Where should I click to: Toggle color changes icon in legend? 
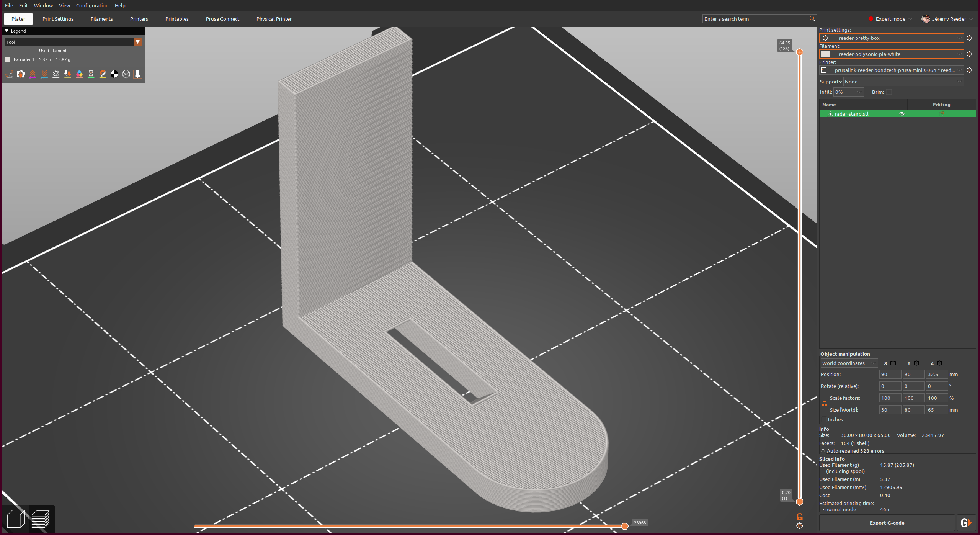79,74
